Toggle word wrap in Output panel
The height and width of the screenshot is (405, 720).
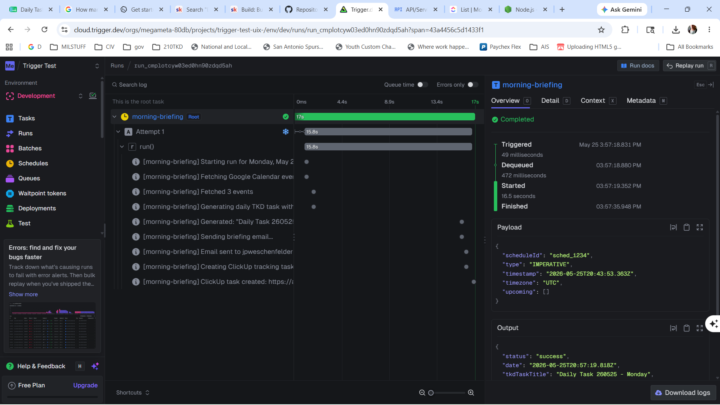tap(673, 328)
